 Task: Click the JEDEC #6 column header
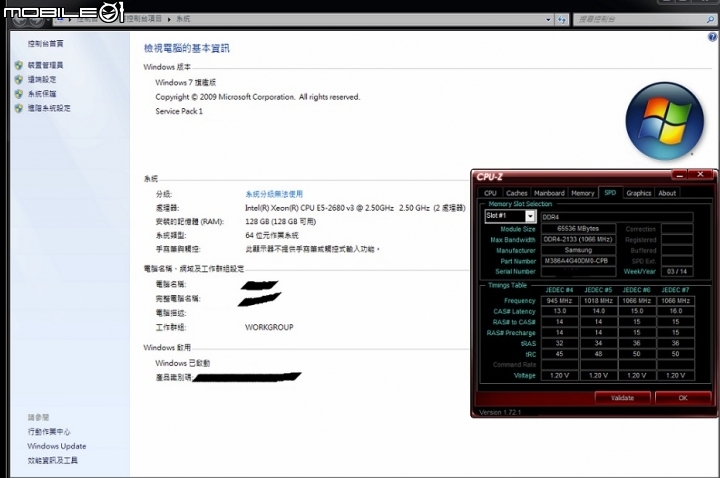636,290
